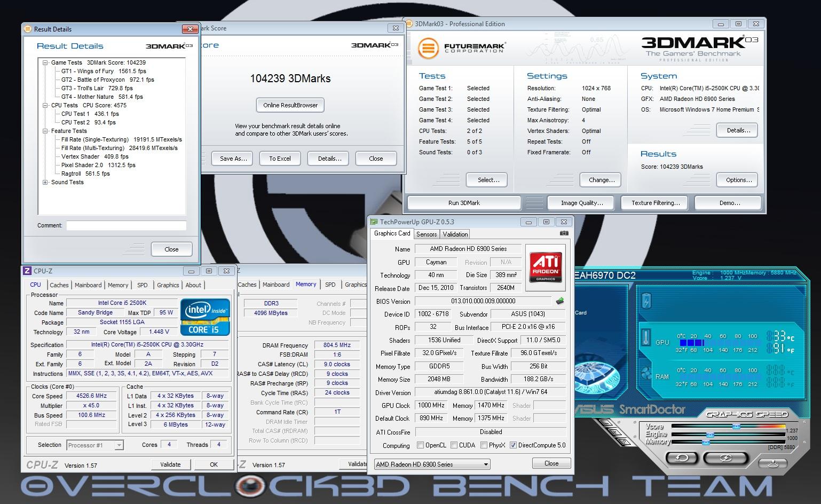The width and height of the screenshot is (821, 504).
Task: Click the Memory slider handle in SmartDoctor
Action: click(706, 442)
